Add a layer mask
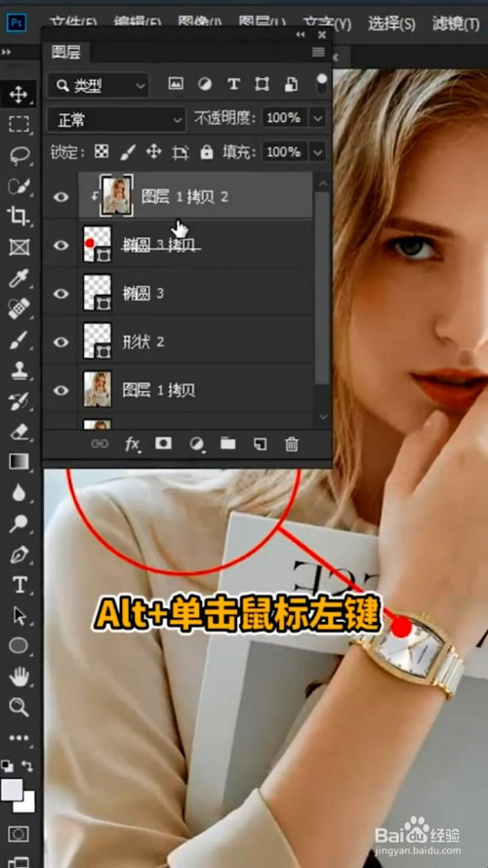Viewport: 488px width, 868px height. 163,443
